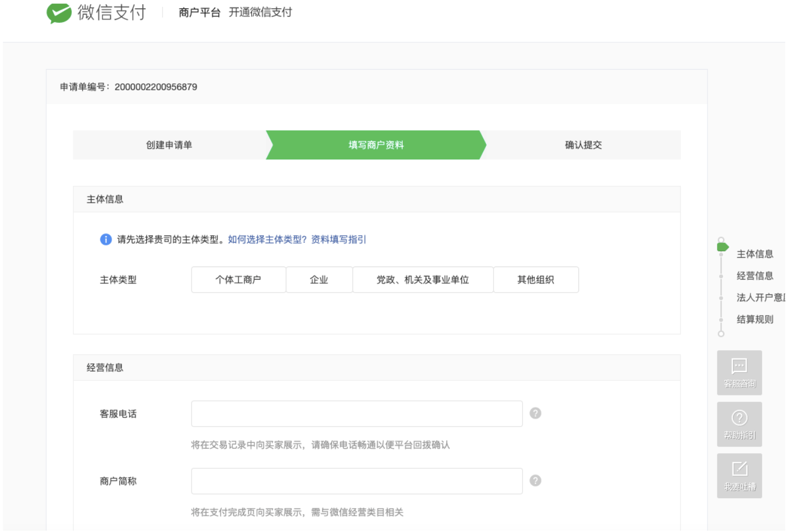
Task: Select 企业 as entity type
Action: coord(319,280)
